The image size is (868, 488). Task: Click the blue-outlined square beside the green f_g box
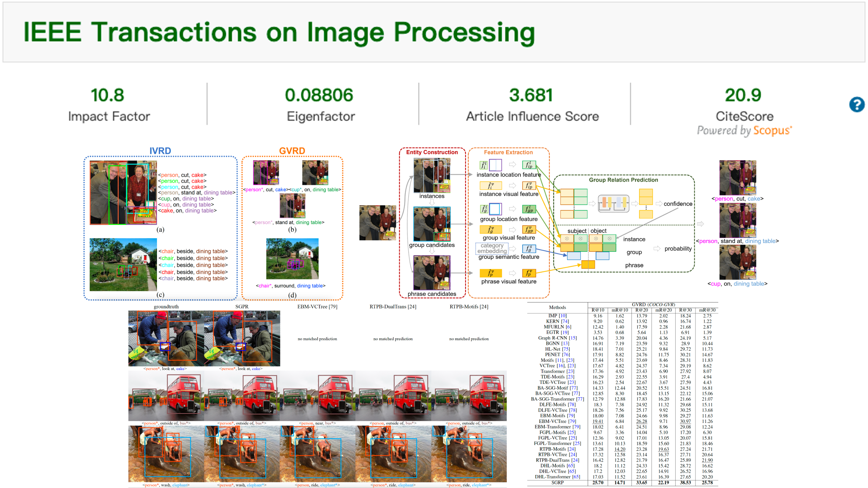click(495, 209)
